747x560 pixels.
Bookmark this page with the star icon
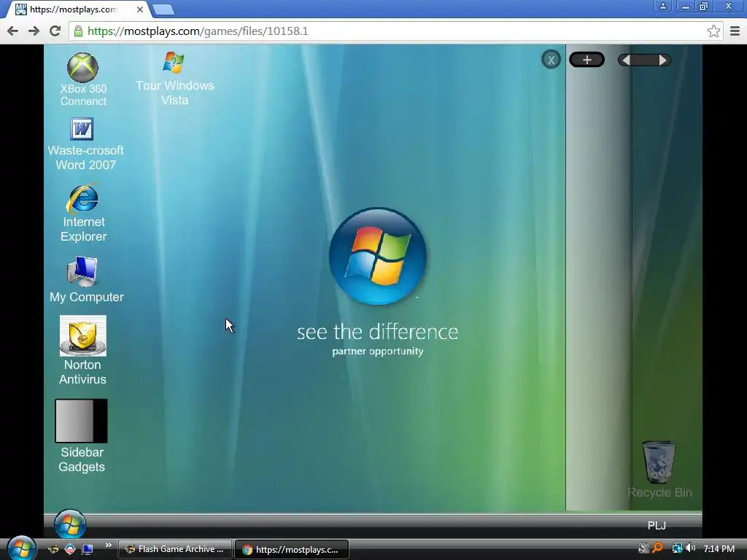[x=713, y=31]
